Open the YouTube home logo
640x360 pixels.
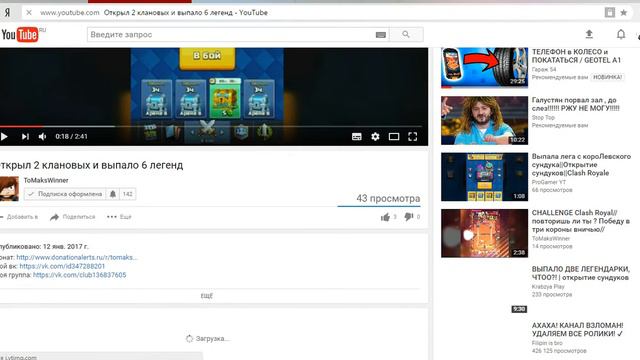coord(20,35)
